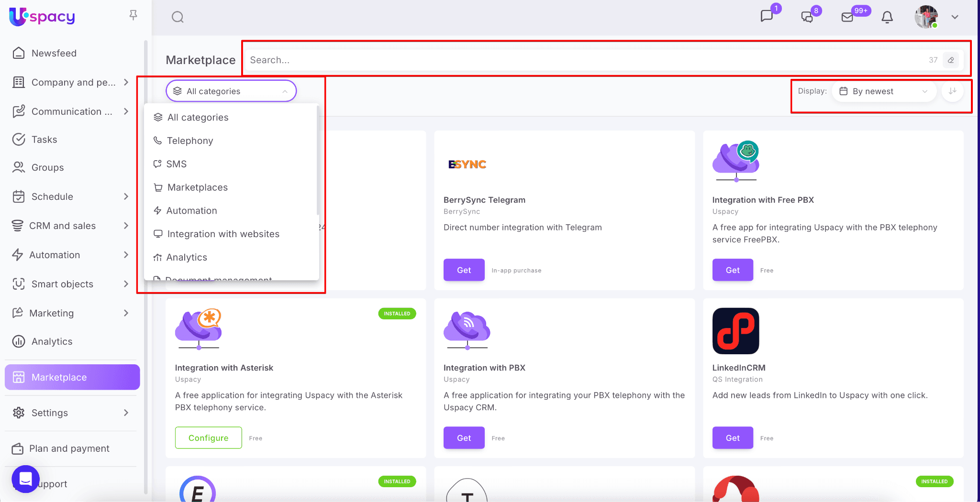This screenshot has height=502, width=980.
Task: Open Newsfeed from the sidebar
Action: (x=54, y=53)
